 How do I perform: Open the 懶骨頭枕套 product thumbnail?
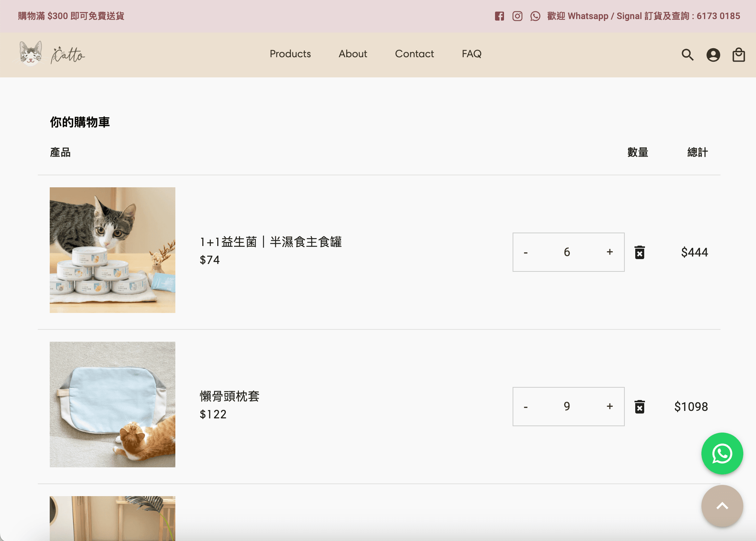pos(113,404)
